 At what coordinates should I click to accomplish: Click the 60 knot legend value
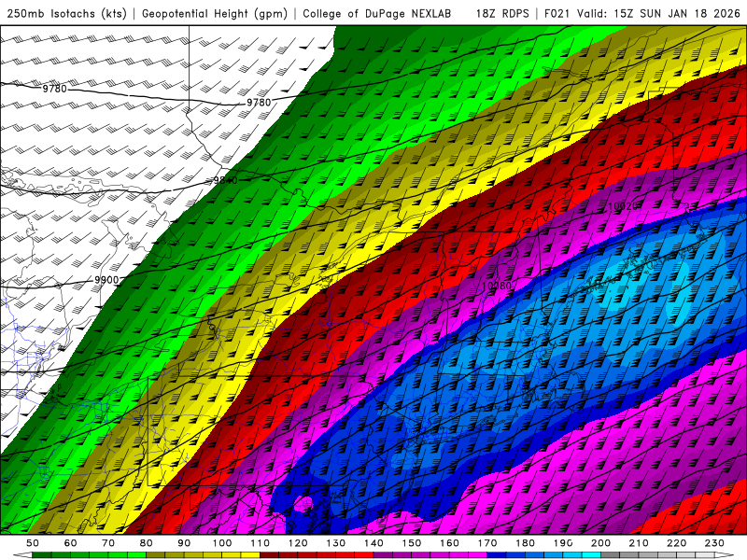70,543
